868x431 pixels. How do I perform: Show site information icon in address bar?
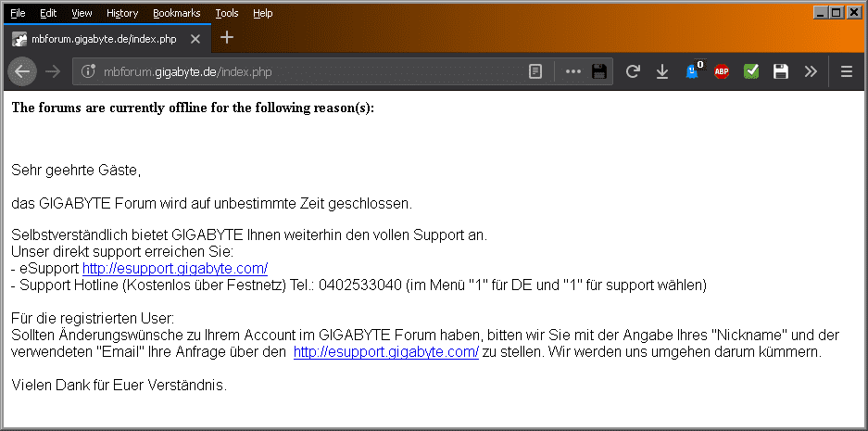89,71
